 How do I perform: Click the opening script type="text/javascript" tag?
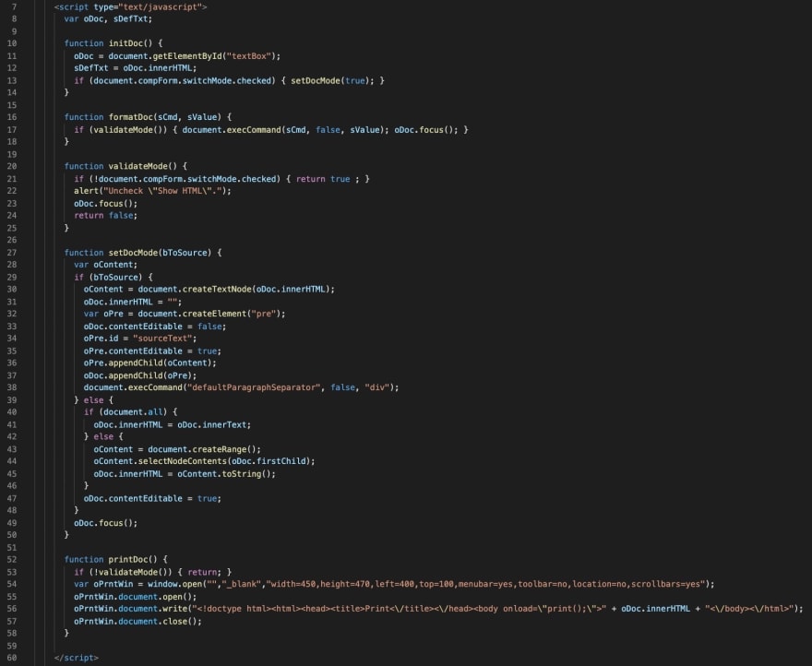[130, 6]
